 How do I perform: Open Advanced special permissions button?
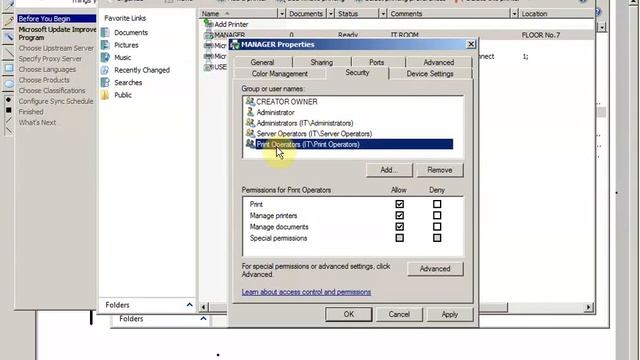click(435, 269)
